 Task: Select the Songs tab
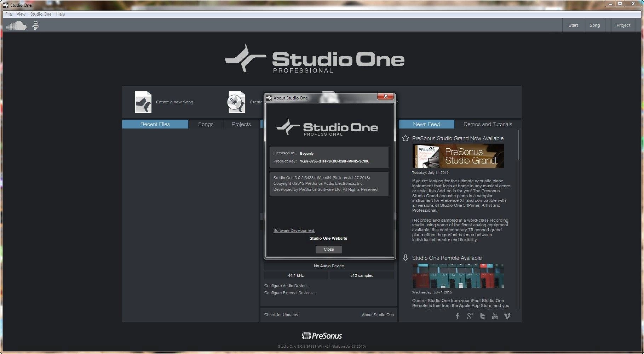click(206, 124)
